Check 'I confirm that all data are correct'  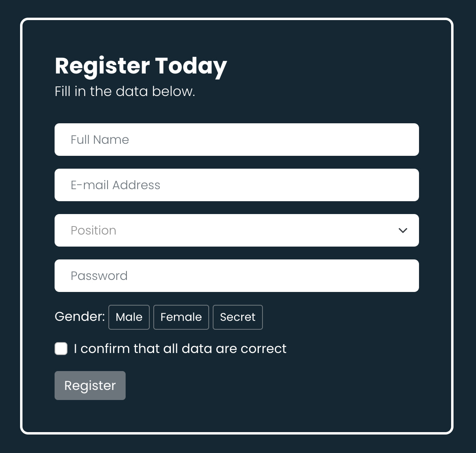(x=61, y=349)
